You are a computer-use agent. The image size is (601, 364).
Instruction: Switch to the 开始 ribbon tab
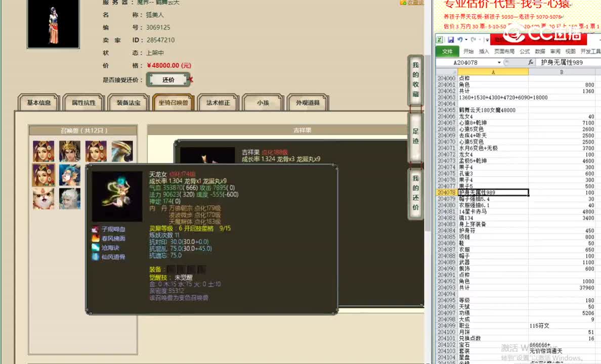[468, 52]
